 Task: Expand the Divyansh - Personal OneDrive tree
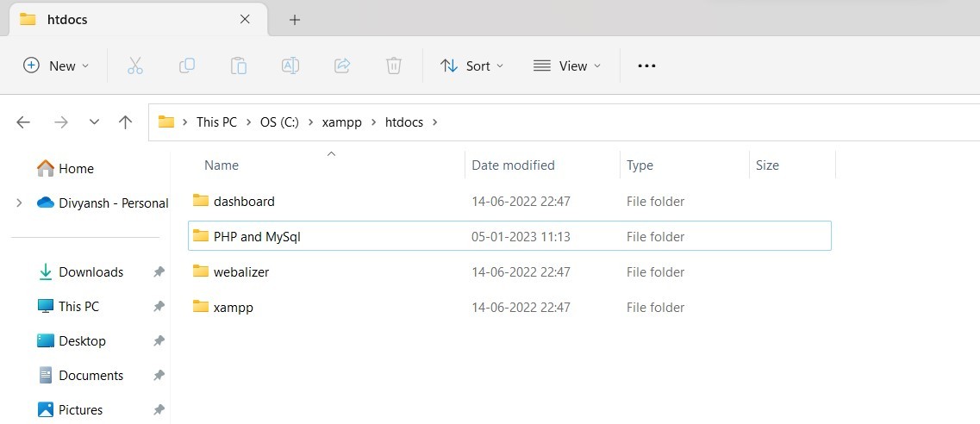click(x=19, y=203)
